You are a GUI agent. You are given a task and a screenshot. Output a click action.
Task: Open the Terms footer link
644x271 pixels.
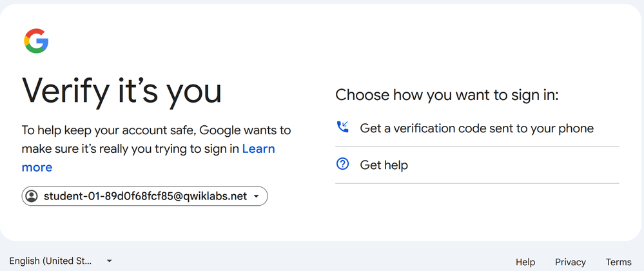pos(618,262)
